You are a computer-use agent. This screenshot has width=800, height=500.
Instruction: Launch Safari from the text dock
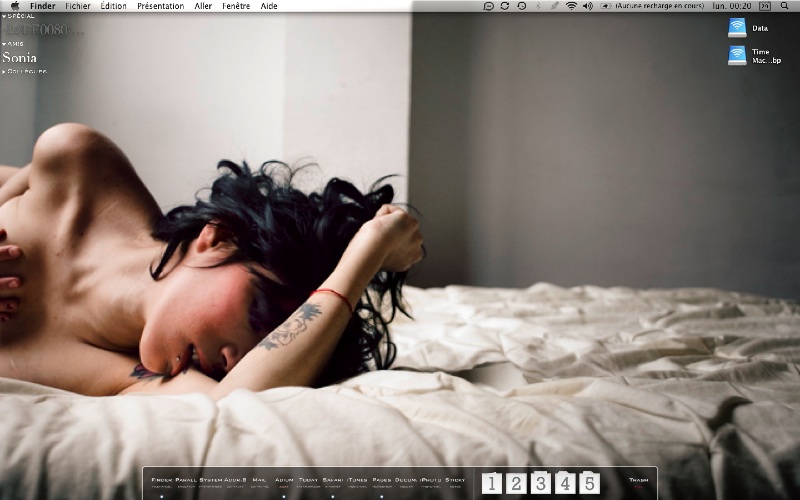[x=333, y=482]
